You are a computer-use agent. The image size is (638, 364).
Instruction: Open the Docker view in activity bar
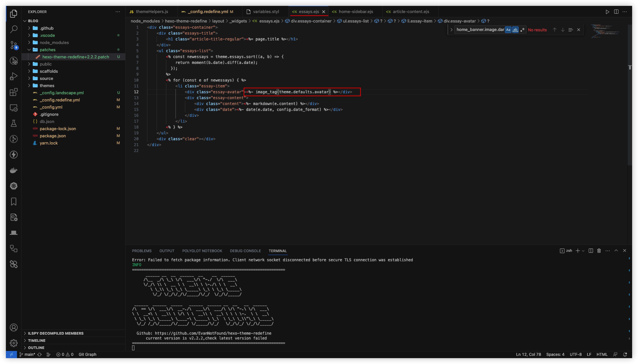click(x=14, y=170)
